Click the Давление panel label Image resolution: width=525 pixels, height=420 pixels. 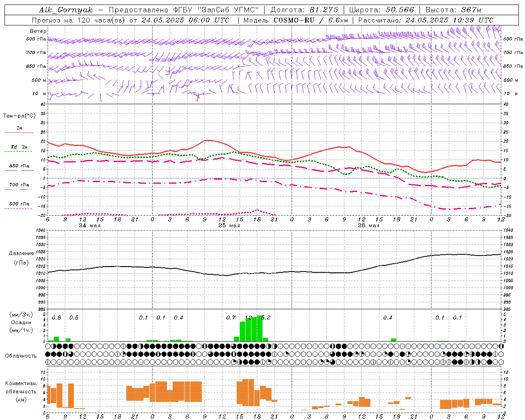click(x=21, y=253)
